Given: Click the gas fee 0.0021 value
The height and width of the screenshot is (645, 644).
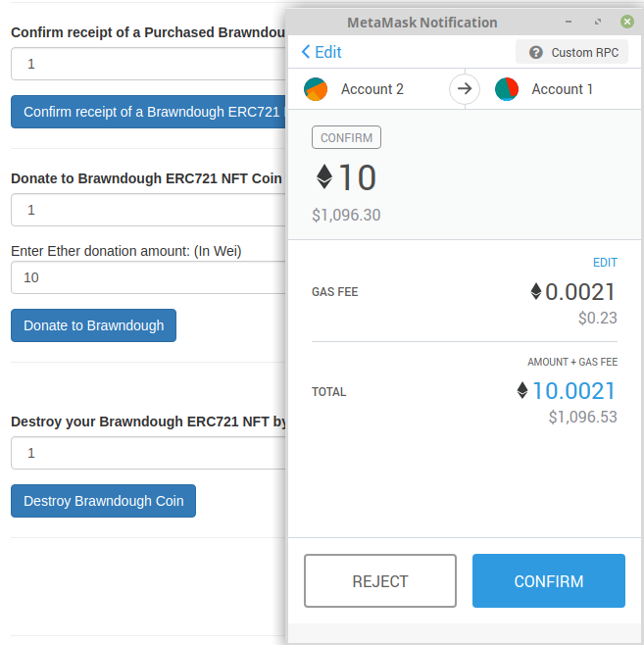Looking at the screenshot, I should coord(580,292).
